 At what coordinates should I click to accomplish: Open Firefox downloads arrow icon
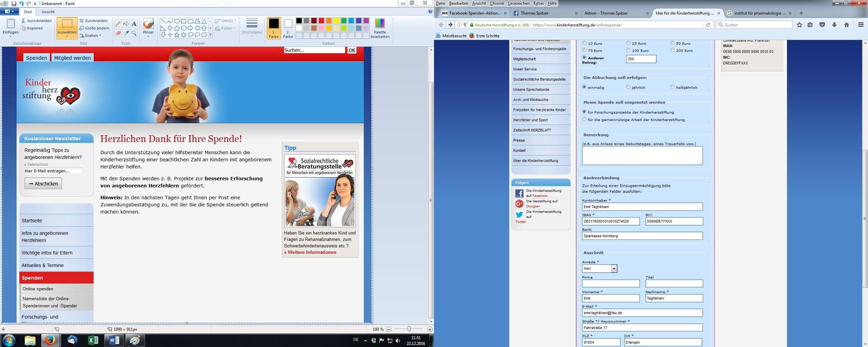pos(834,25)
